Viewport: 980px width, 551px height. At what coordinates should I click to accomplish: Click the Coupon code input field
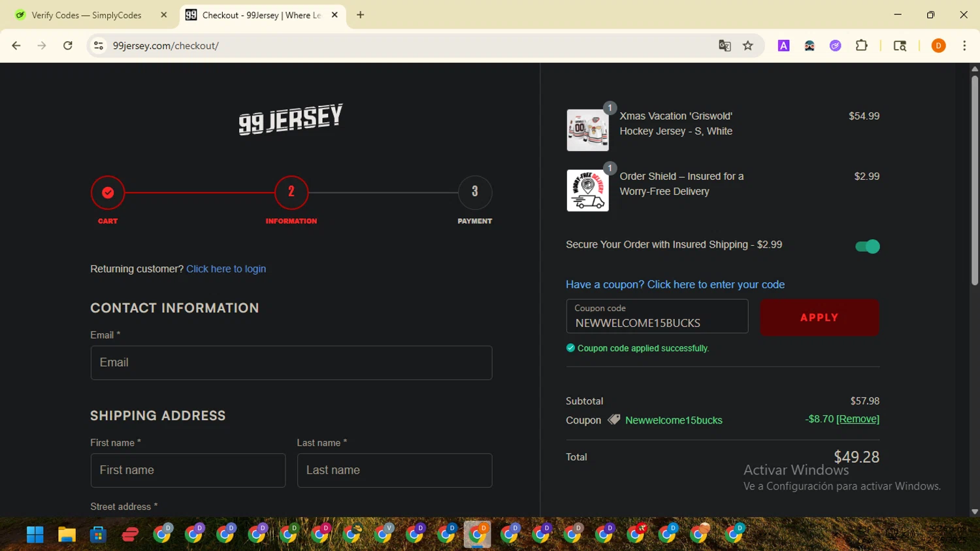pyautogui.click(x=657, y=316)
